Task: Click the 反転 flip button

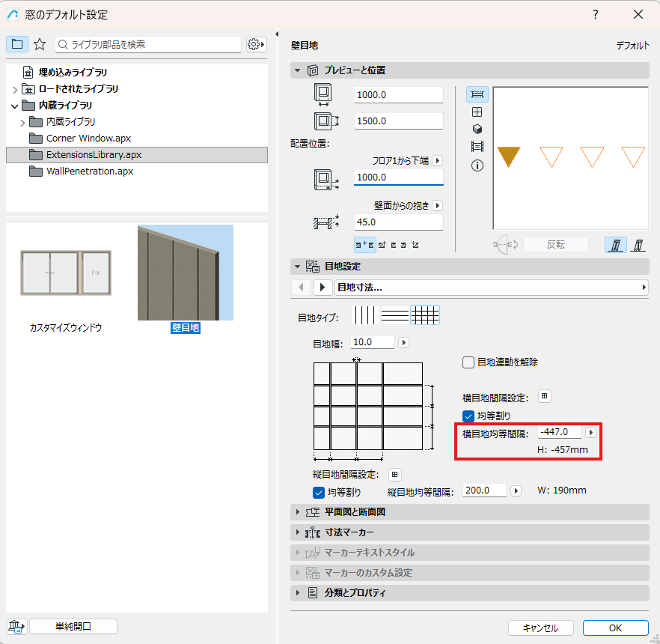Action: [x=555, y=245]
